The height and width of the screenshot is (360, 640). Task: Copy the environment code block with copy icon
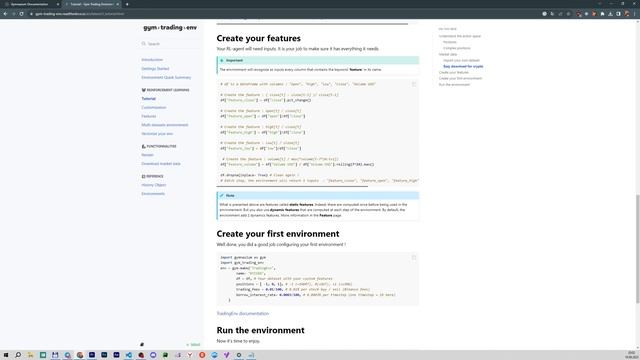413,258
